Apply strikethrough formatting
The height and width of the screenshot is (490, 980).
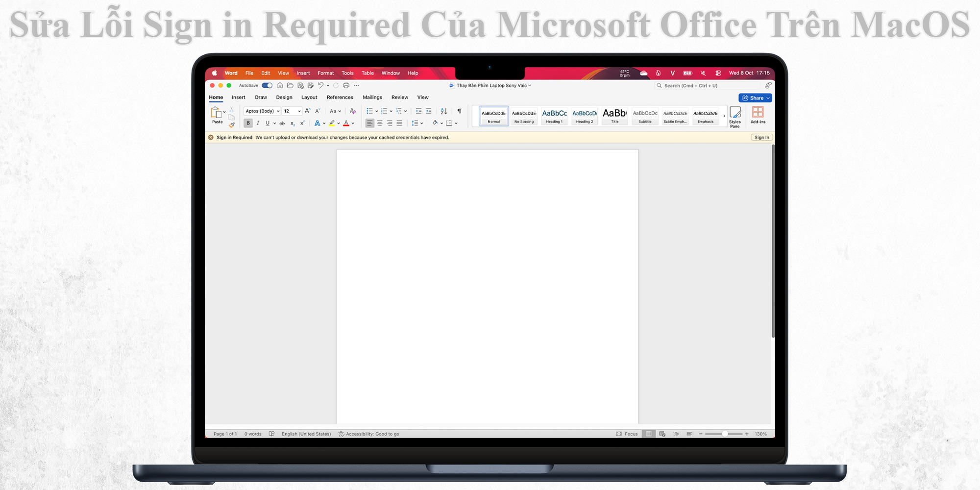coord(282,123)
